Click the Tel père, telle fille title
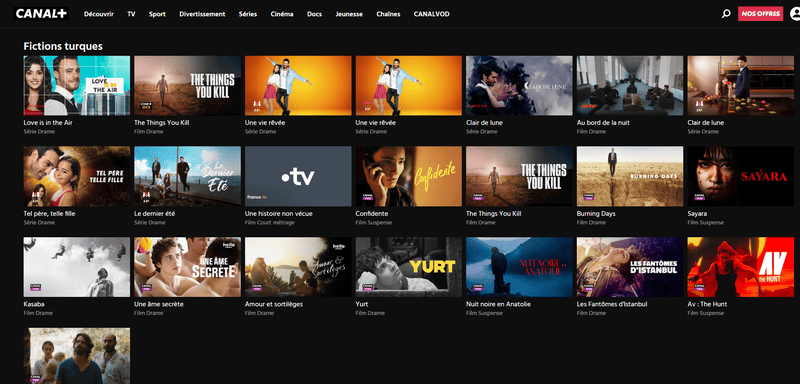The height and width of the screenshot is (384, 800). [x=49, y=214]
